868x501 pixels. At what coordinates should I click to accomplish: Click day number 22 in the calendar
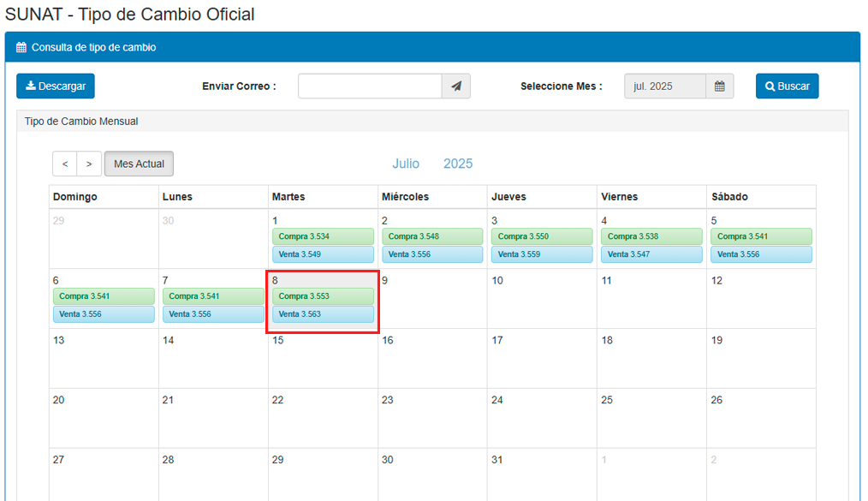(278, 400)
